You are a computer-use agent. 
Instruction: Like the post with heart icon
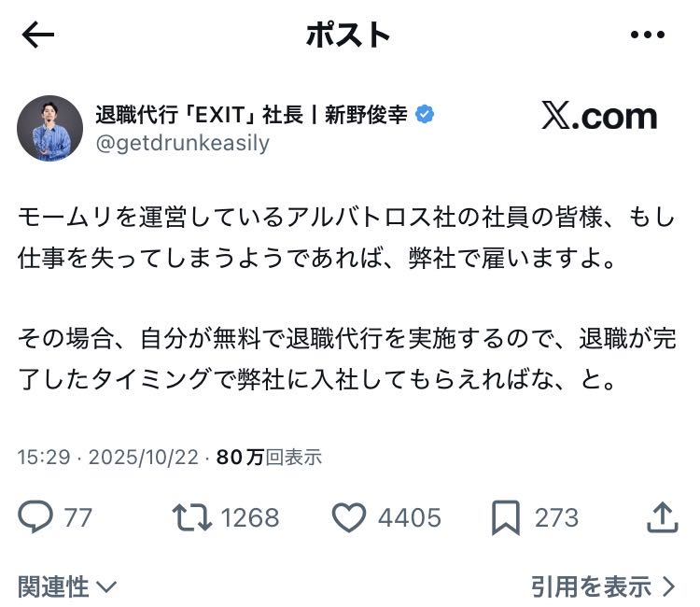pyautogui.click(x=349, y=516)
